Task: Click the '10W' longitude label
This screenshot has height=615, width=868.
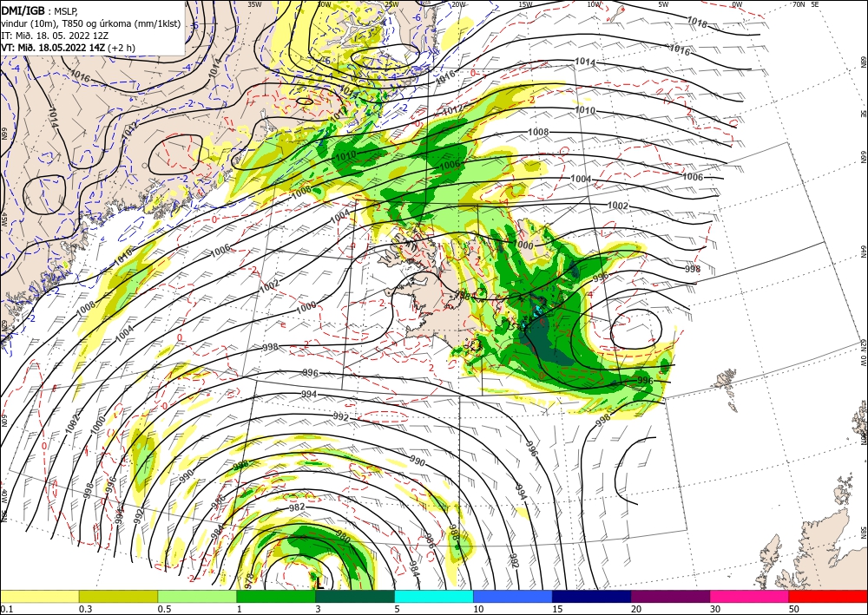Action: 594,3
